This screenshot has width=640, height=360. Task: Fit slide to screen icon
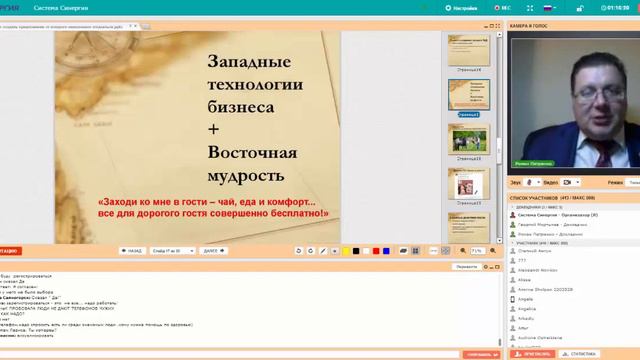click(x=445, y=251)
